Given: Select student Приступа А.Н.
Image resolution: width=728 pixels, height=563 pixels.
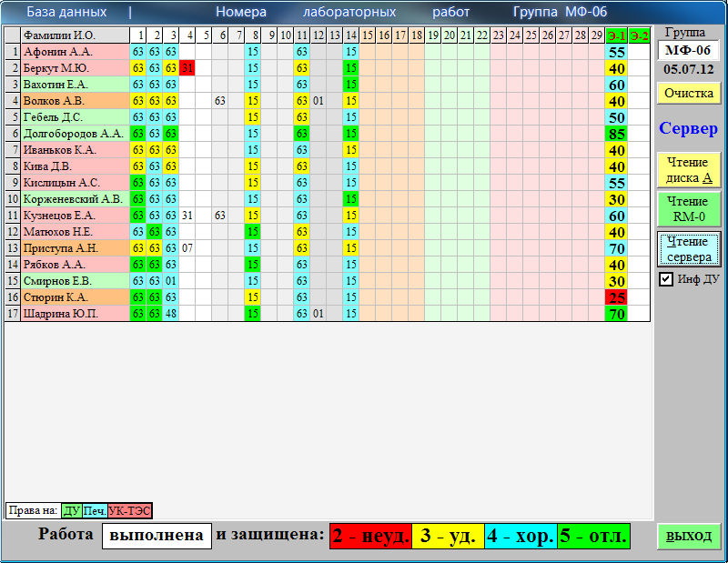Looking at the screenshot, I should [76, 248].
